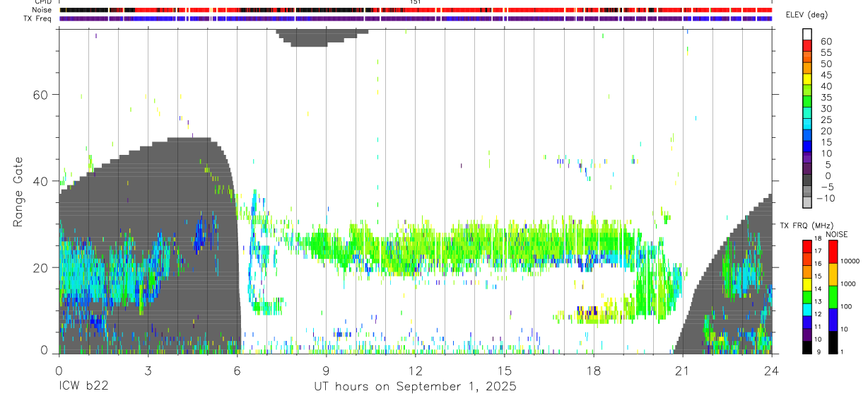Image resolution: width=868 pixels, height=401 pixels.
Task: Select the purple segment of TX FRQ color bar
Action: click(x=807, y=335)
